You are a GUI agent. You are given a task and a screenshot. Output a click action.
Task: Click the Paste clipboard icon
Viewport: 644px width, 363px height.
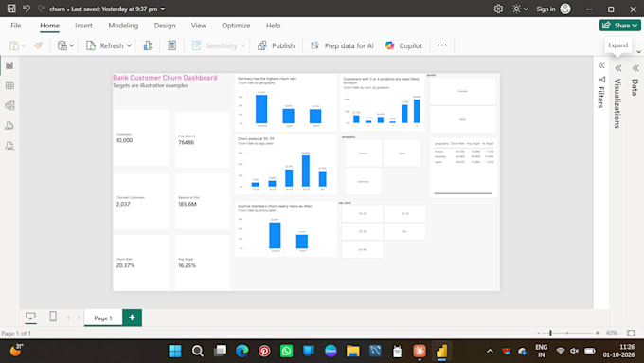click(x=14, y=45)
